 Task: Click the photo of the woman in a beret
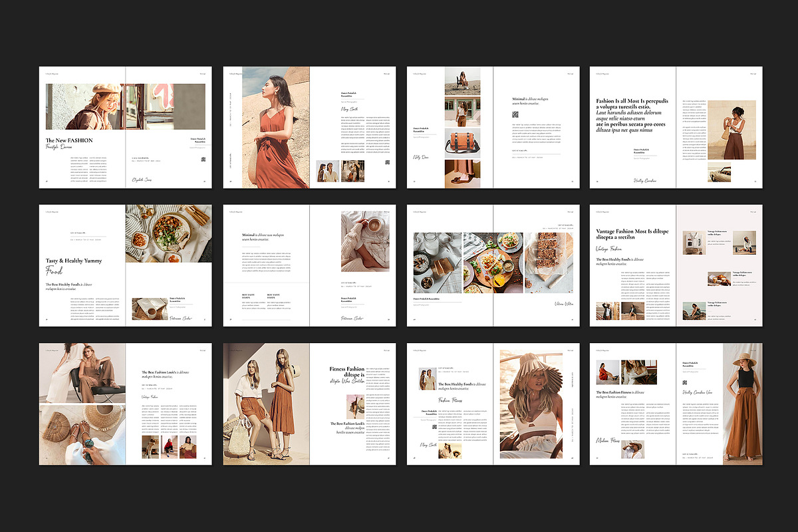(125, 106)
